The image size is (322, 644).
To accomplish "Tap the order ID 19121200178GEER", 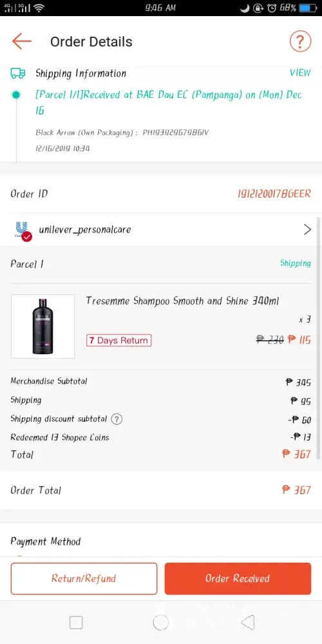I will tap(274, 194).
